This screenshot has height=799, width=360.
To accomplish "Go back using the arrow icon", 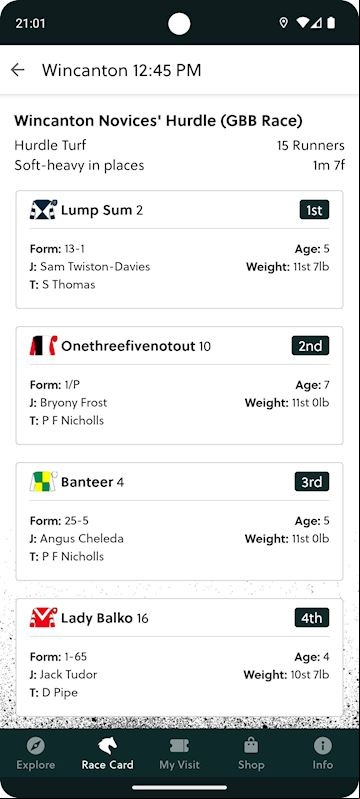I will 18,70.
